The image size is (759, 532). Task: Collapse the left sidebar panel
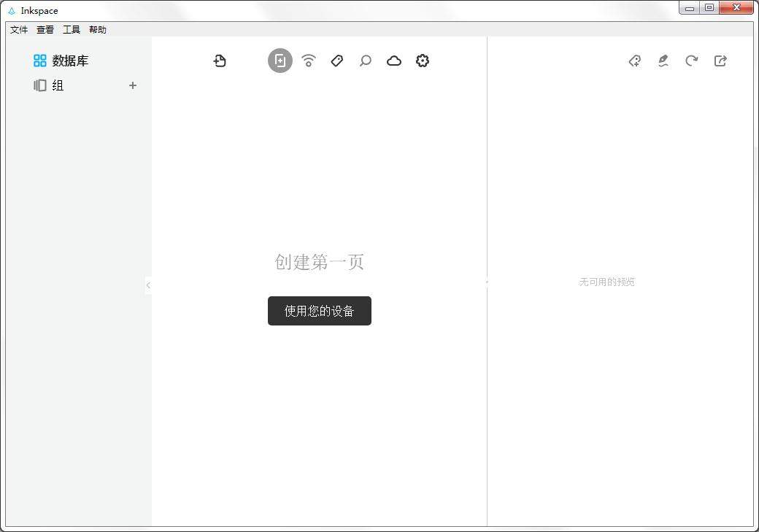149,285
